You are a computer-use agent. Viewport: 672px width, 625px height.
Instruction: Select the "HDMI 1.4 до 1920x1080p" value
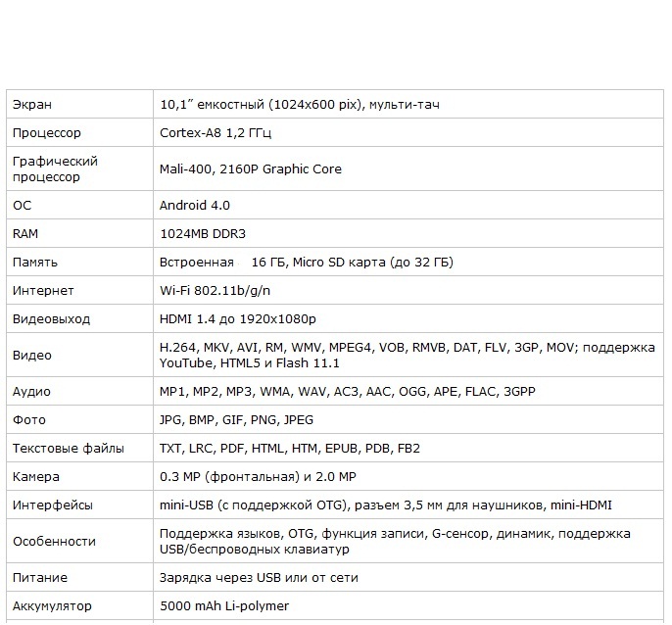point(238,319)
